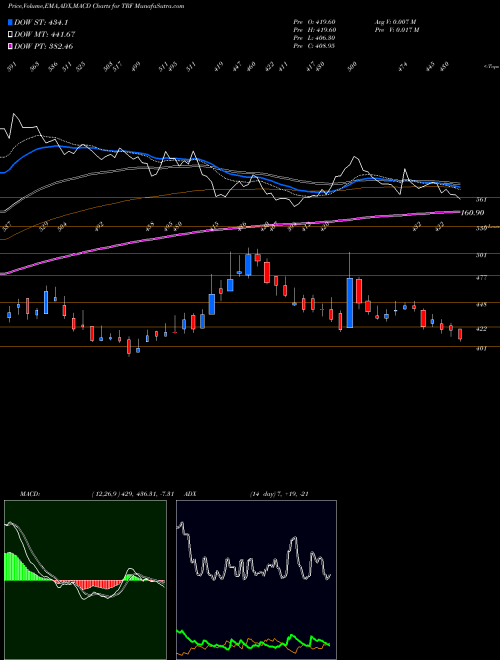The width and height of the screenshot is (500, 660).
Task: Click the ADX panel title label
Action: [191, 494]
